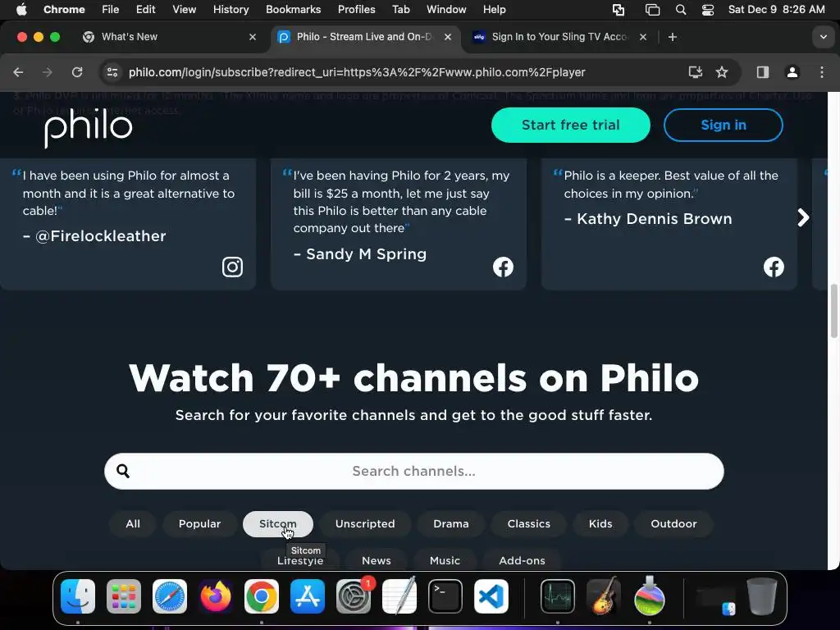Open System Settings from the dock
The image size is (840, 630).
pyautogui.click(x=354, y=596)
